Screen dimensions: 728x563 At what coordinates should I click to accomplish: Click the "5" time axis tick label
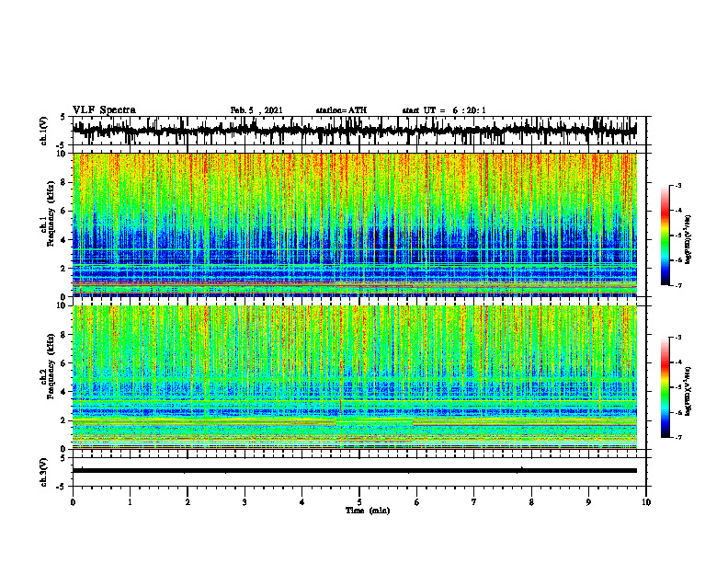[359, 502]
